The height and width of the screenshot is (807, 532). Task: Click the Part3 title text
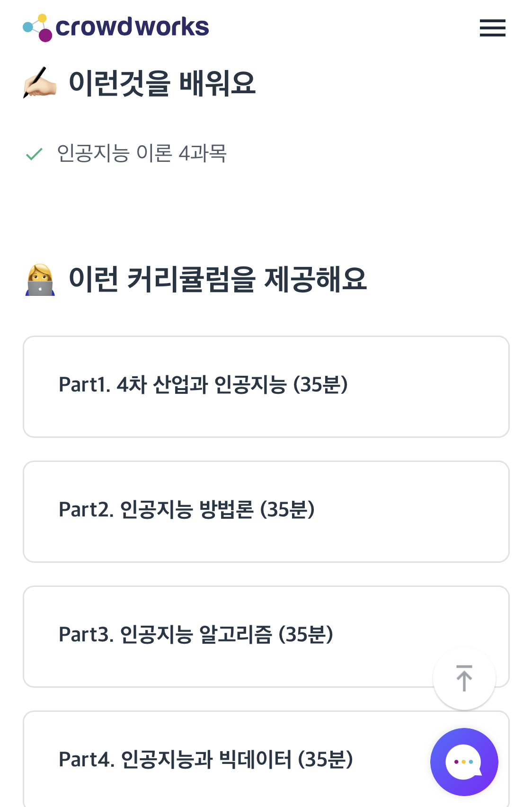(x=196, y=634)
